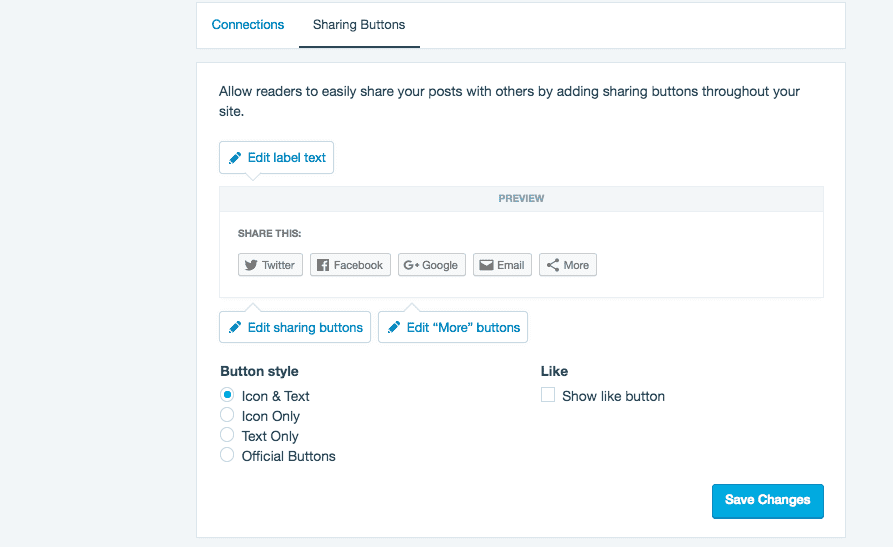Click the Google Plus icon in preview

point(411,265)
